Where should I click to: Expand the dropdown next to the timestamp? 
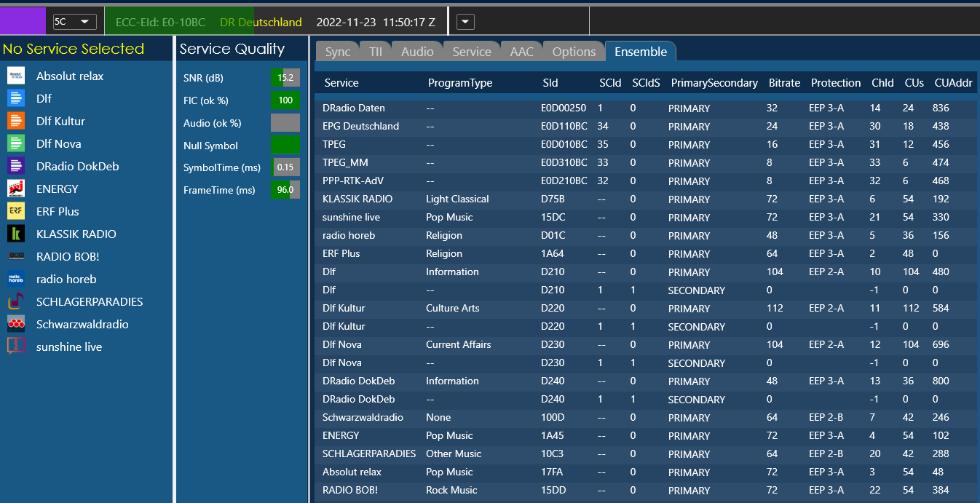pyautogui.click(x=465, y=22)
